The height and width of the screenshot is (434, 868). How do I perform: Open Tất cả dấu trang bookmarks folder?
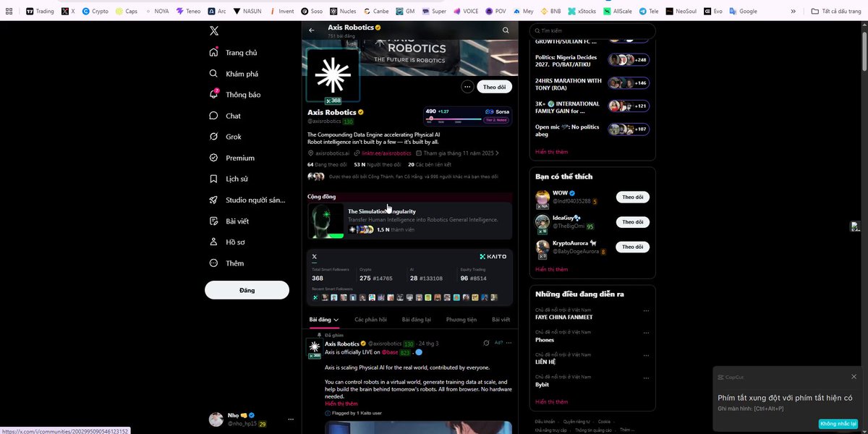(x=835, y=12)
